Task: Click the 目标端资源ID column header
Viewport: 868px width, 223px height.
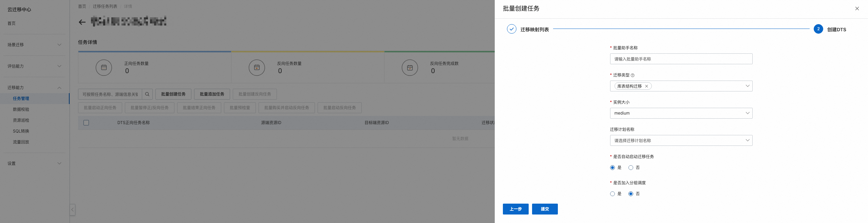Action: click(x=377, y=123)
